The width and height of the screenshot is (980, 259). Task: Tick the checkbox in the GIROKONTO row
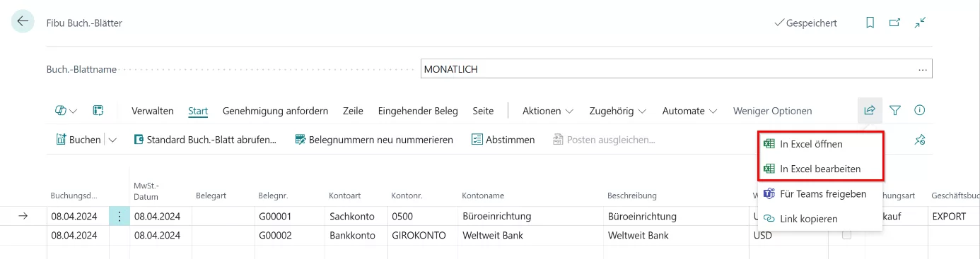point(846,236)
